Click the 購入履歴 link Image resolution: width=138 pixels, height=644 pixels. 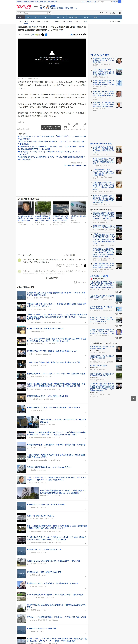pos(112,13)
